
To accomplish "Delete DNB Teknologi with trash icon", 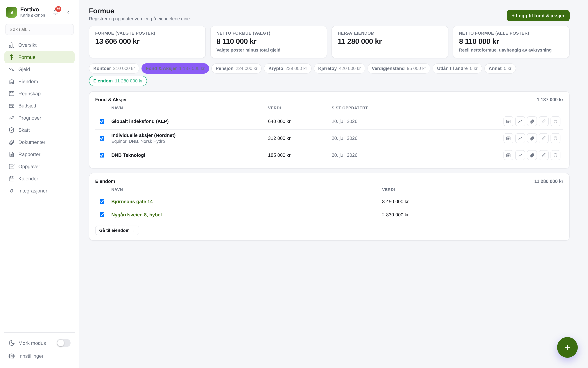I will click(x=555, y=155).
